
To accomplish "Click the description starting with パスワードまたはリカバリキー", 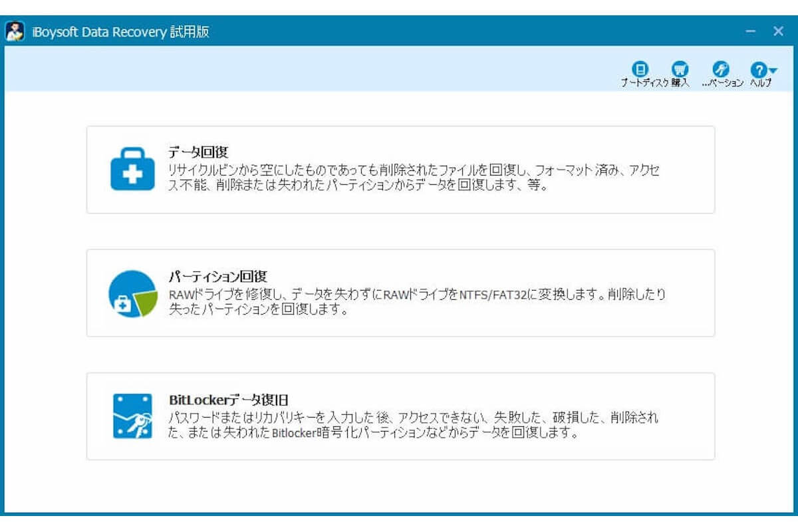I will click(414, 425).
